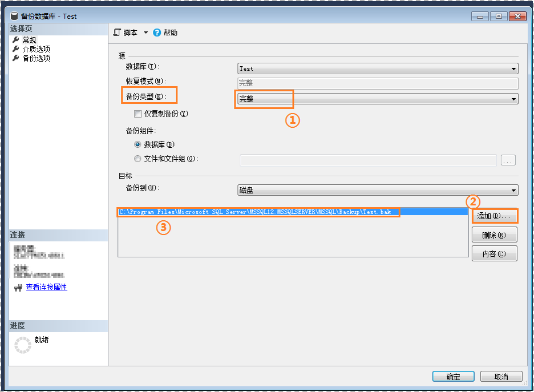Click the 就绪 status text

point(42,340)
